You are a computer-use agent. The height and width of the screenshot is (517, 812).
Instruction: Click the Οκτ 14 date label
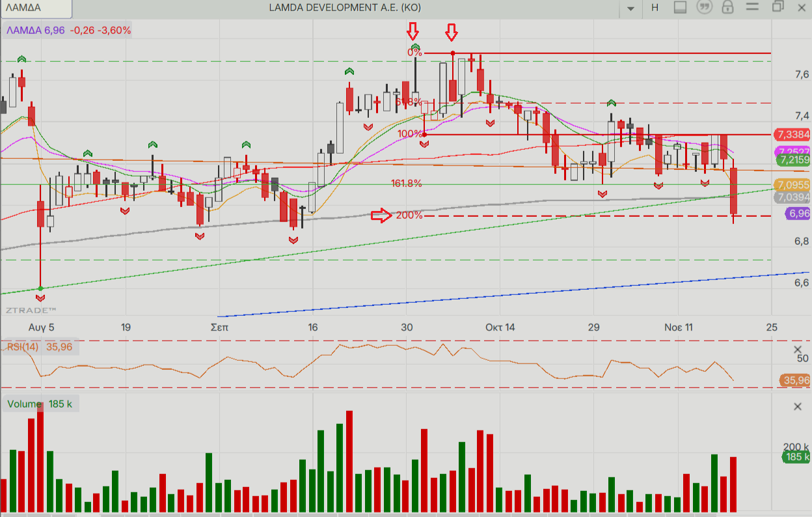(x=500, y=327)
